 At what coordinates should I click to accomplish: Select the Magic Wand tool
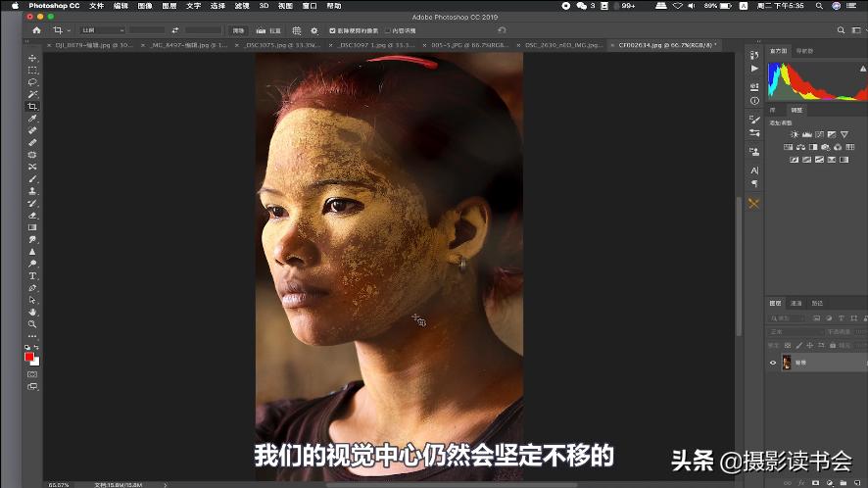[32, 95]
